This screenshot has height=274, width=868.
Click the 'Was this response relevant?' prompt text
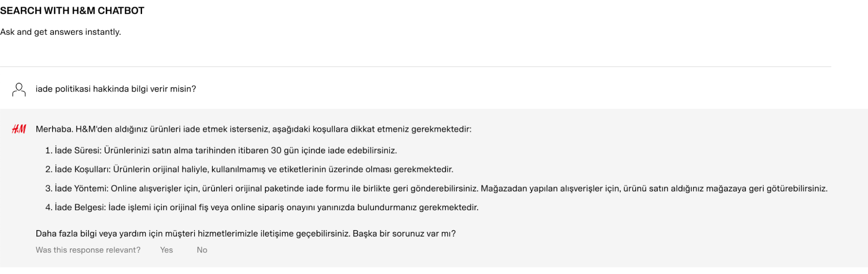88,250
